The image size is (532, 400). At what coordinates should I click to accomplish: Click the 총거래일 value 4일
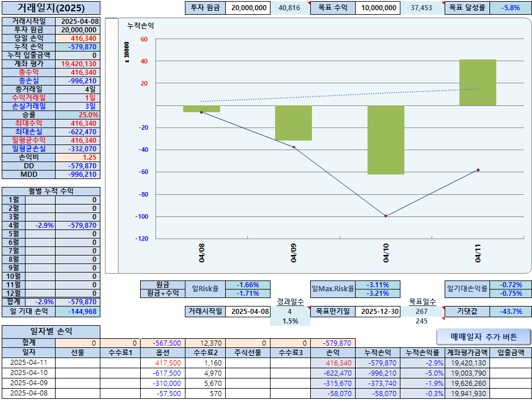[x=78, y=89]
